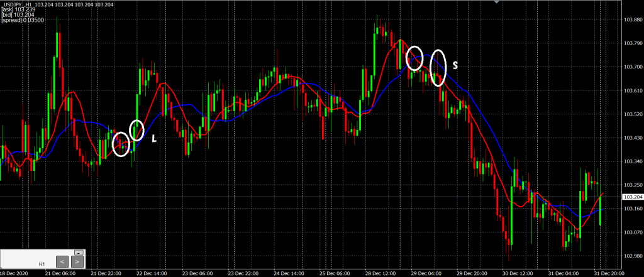Click the spread value label
This screenshot has width=644, height=277.
23,20
